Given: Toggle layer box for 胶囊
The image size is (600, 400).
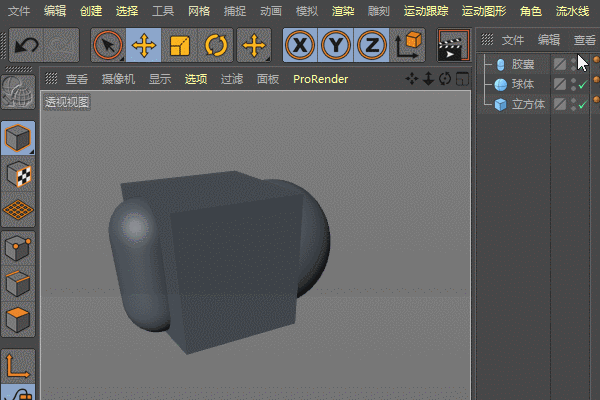Looking at the screenshot, I should click(x=560, y=64).
